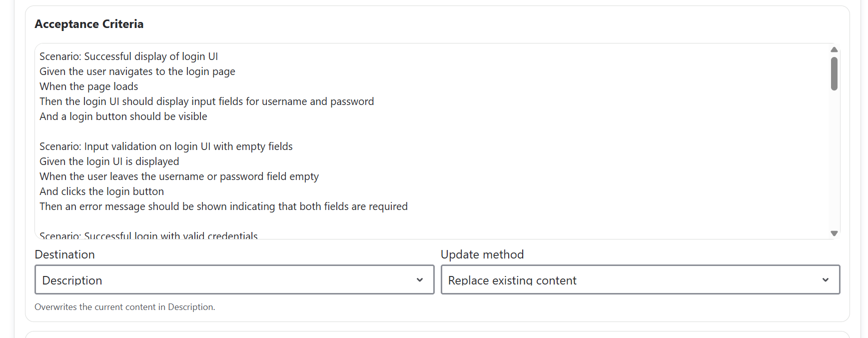
Task: Click the Update method field label
Action: (482, 254)
